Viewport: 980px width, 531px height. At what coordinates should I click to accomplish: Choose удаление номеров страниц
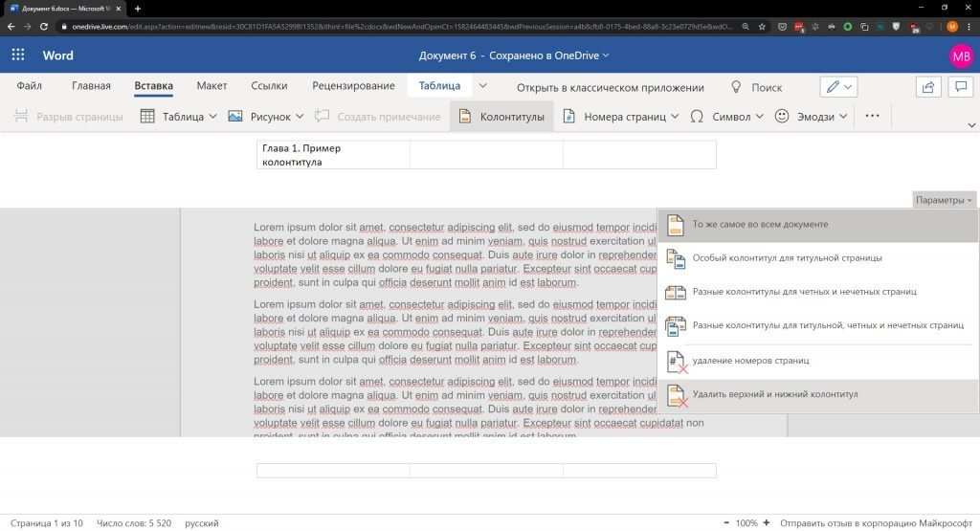coord(818,361)
